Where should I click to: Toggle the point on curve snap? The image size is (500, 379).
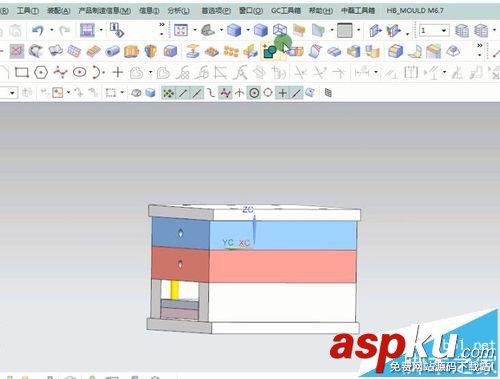point(296,93)
